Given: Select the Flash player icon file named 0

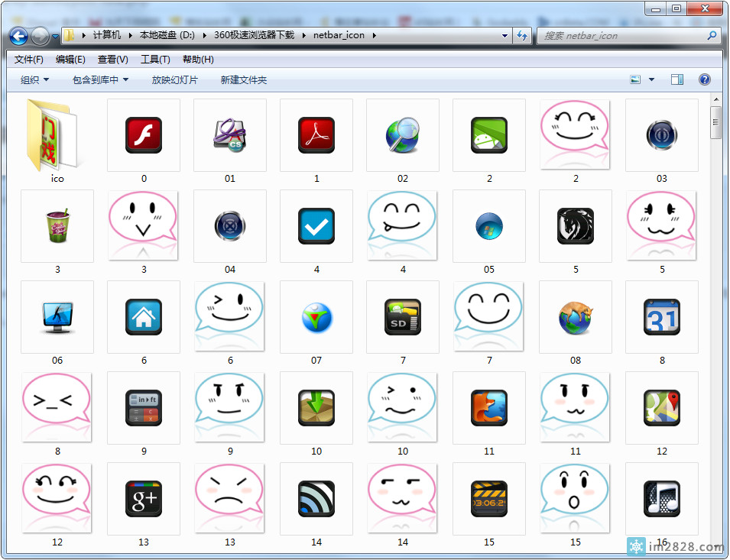Looking at the screenshot, I should point(144,136).
